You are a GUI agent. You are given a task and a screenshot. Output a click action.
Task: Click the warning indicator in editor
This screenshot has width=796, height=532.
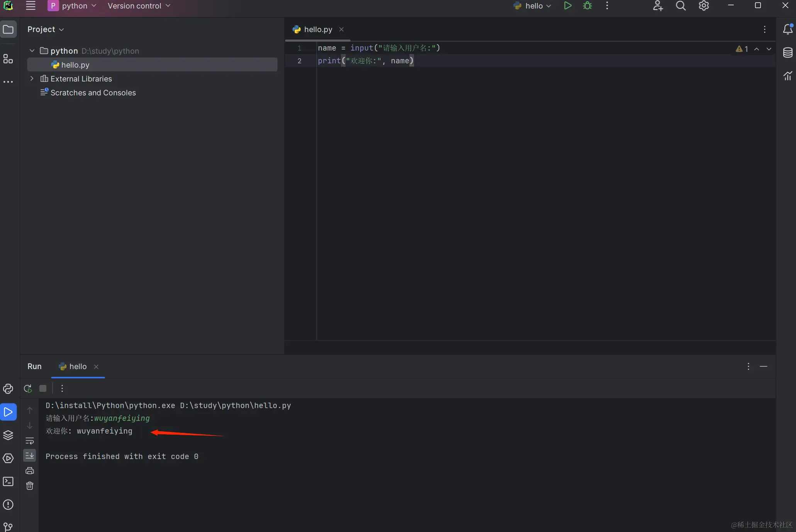pos(742,49)
